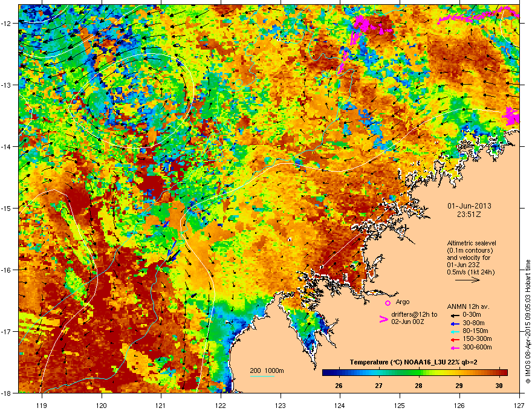
Task: Click the '01-Jun-2013' date label
Action: click(469, 206)
